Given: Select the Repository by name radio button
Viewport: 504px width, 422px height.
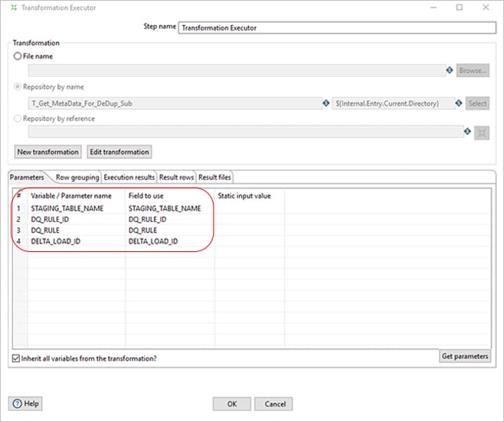Looking at the screenshot, I should tap(18, 87).
